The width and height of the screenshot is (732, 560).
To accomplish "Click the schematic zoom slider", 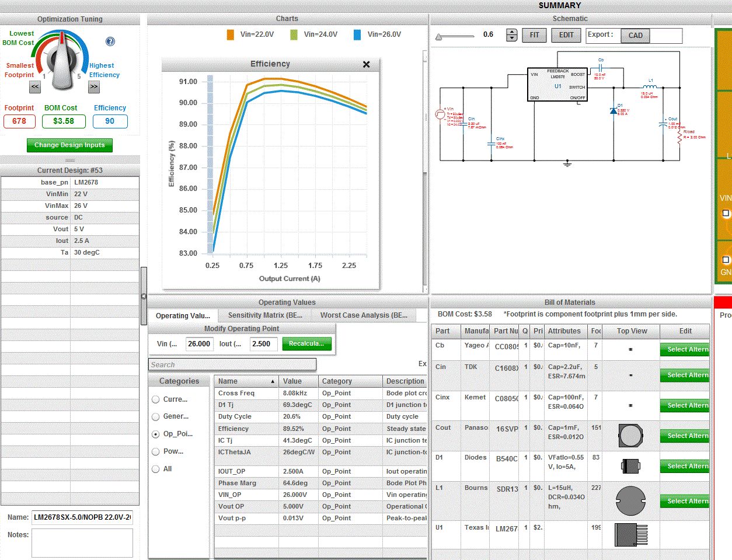I will tap(455, 36).
